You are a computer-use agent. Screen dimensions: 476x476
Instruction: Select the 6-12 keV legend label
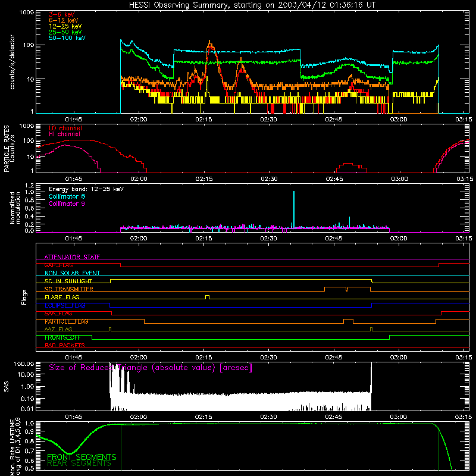(x=64, y=20)
